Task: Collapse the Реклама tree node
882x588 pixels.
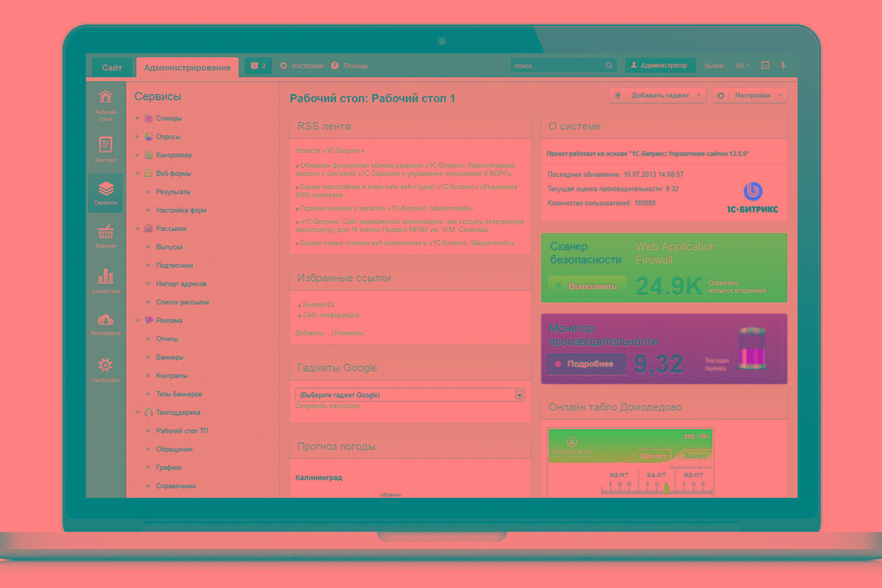Action: [x=137, y=320]
